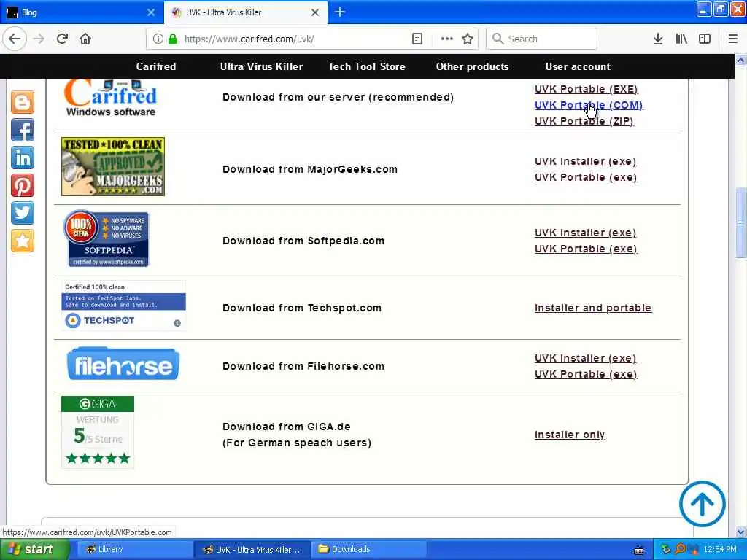The image size is (747, 560).
Task: Click the orange star favorites share icon
Action: point(23,241)
